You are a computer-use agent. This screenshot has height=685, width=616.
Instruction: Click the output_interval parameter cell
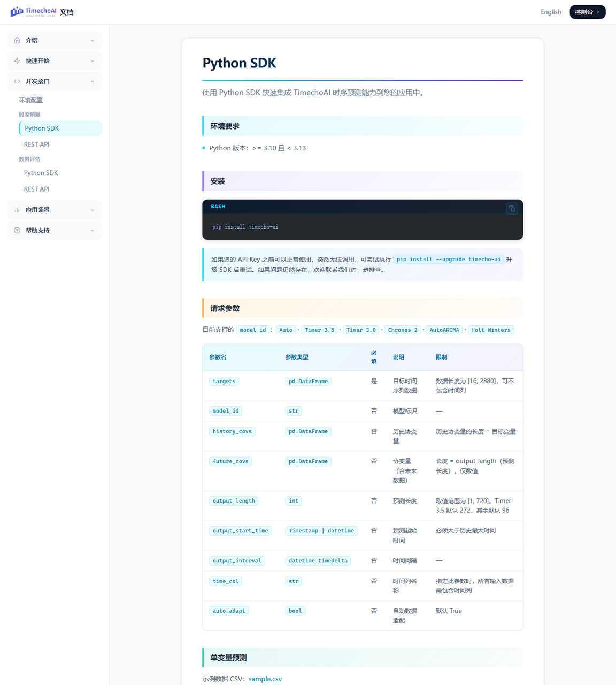(237, 561)
